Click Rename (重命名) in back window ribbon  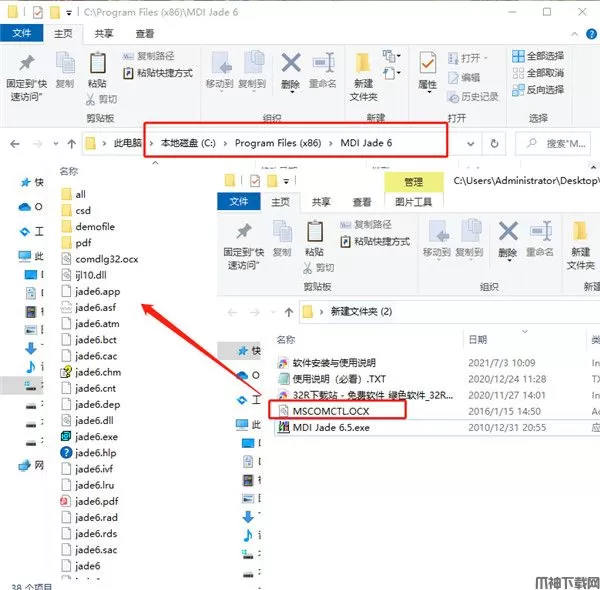click(323, 70)
